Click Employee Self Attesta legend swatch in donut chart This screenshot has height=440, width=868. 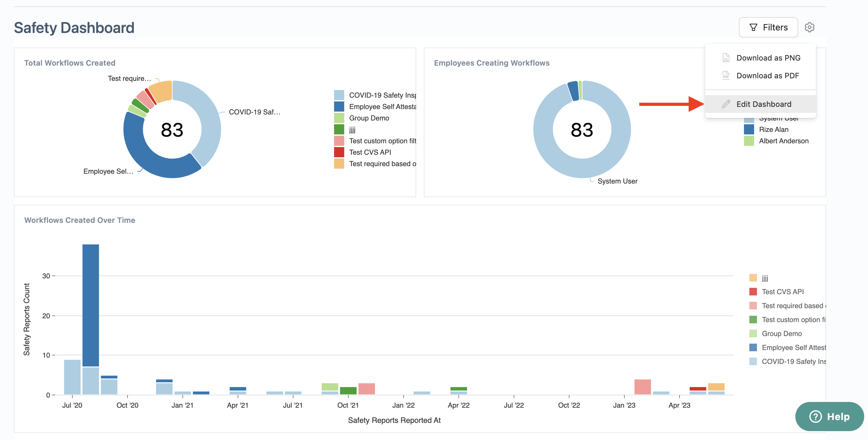(339, 107)
